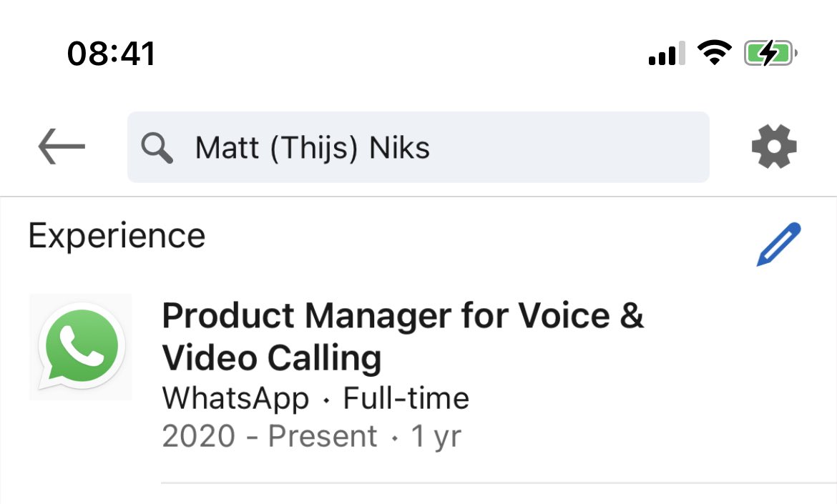This screenshot has width=837, height=504.
Task: Tap the Experience section heading
Action: pos(117,235)
